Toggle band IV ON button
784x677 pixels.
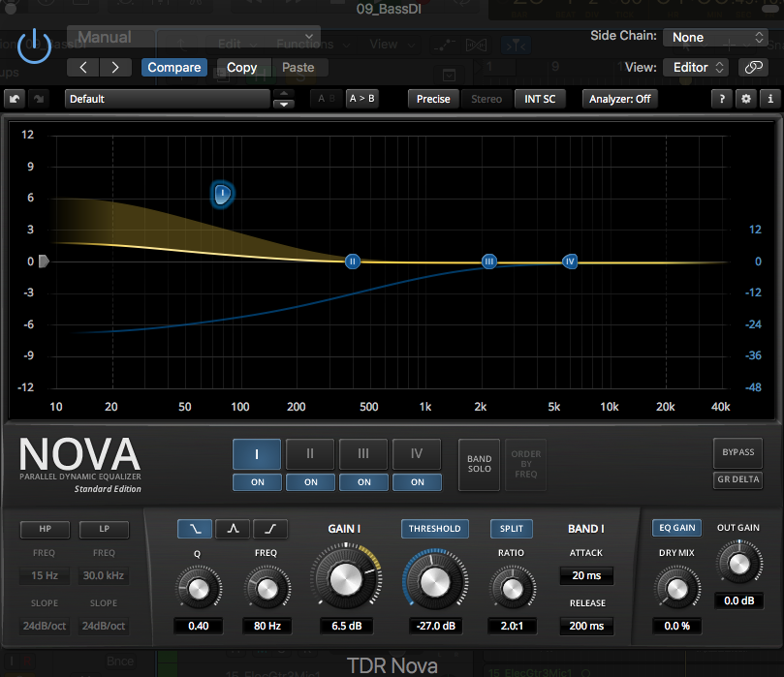[x=417, y=482]
